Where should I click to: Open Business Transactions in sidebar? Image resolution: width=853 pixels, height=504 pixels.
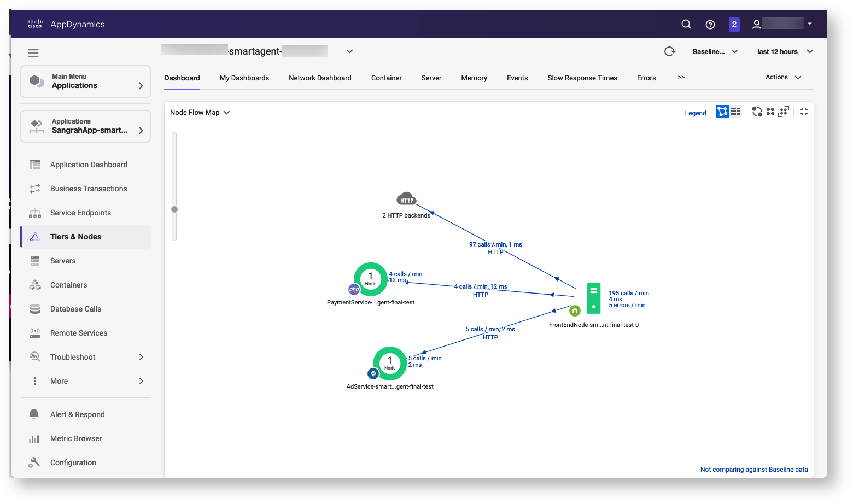(85, 189)
